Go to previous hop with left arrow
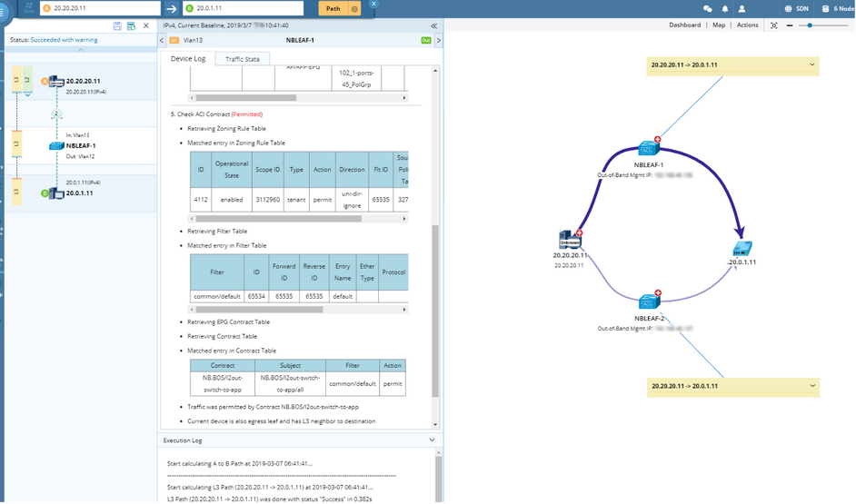Viewport: 856px width, 504px height. (x=162, y=40)
